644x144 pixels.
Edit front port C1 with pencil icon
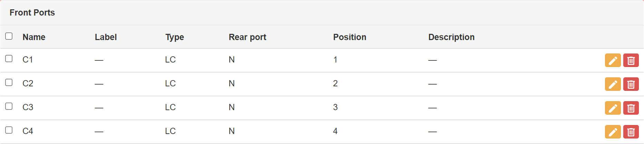(613, 60)
